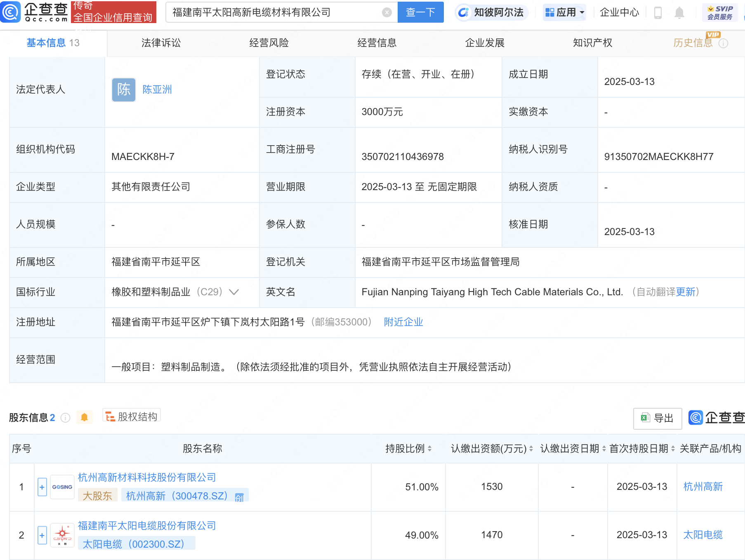Image resolution: width=745 pixels, height=560 pixels.
Task: Click registered capital value 3000万元
Action: (382, 112)
